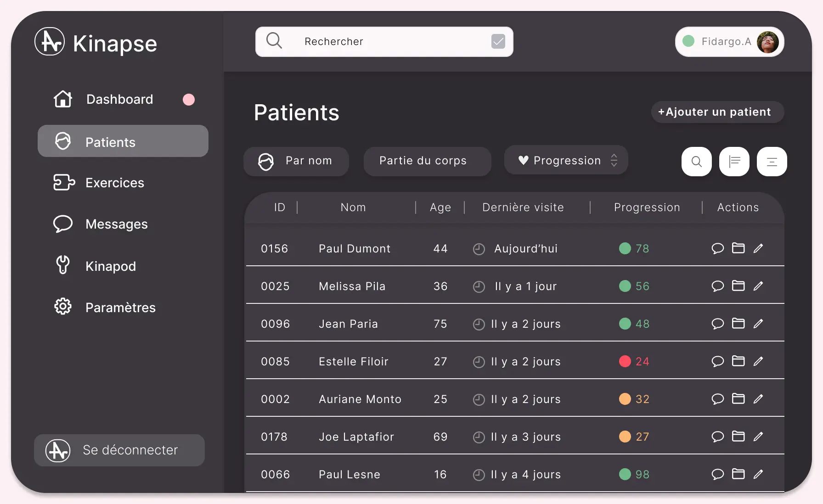Viewport: 823px width, 504px height.
Task: Open message icon for Paul Dumont
Action: (x=717, y=248)
